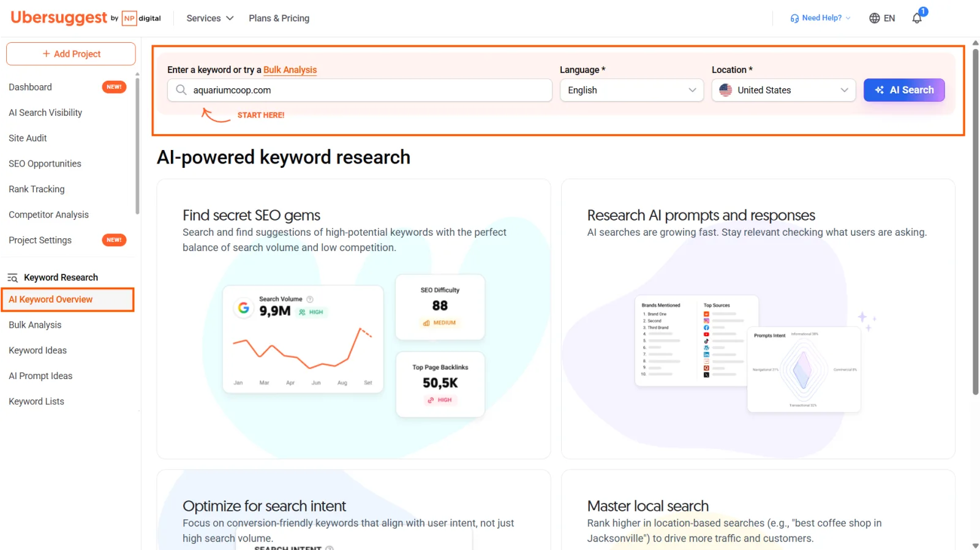Open AI Prompt Ideas

[x=40, y=376]
